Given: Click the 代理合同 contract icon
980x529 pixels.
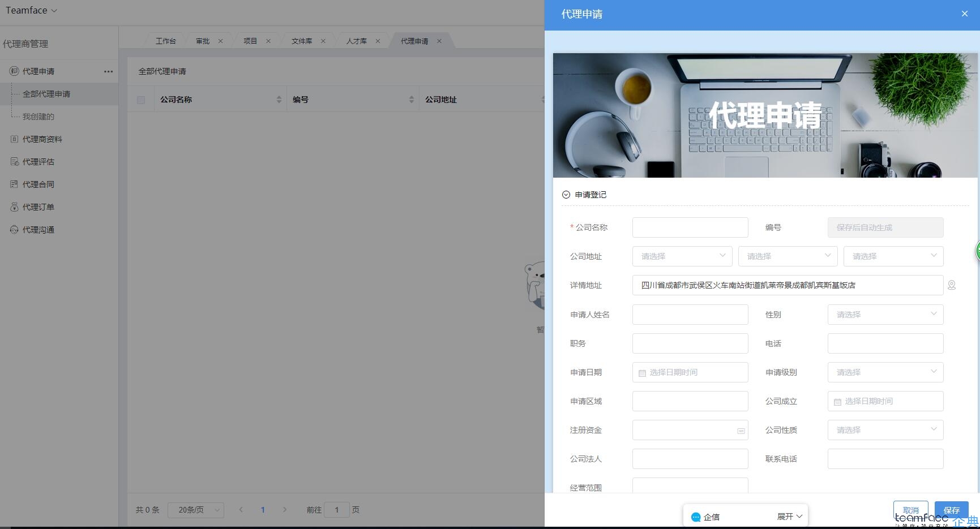Looking at the screenshot, I should tap(14, 184).
